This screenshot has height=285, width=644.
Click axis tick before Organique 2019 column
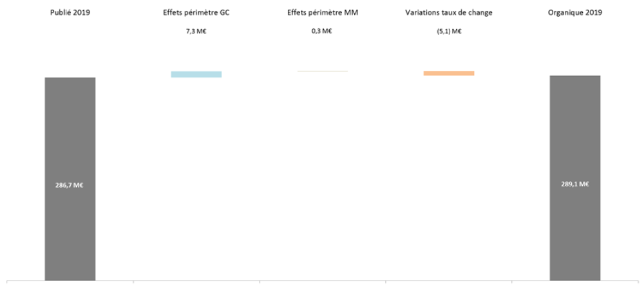point(512,282)
